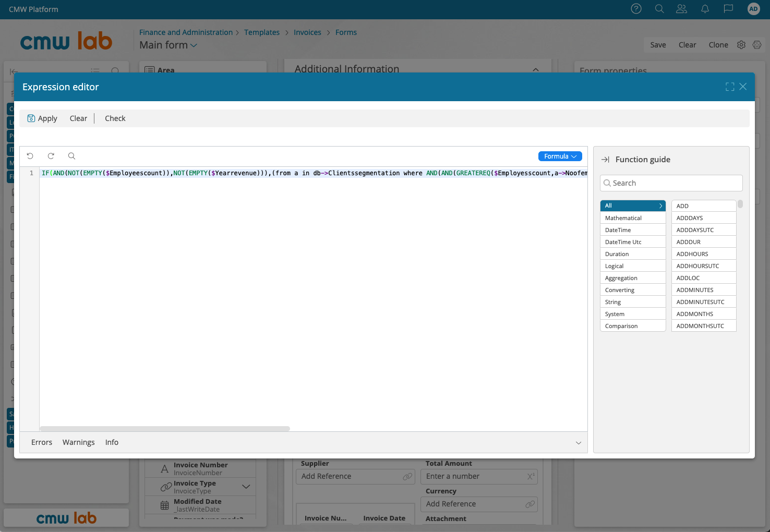This screenshot has width=770, height=532.
Task: Open form settings gear icon
Action: (741, 45)
